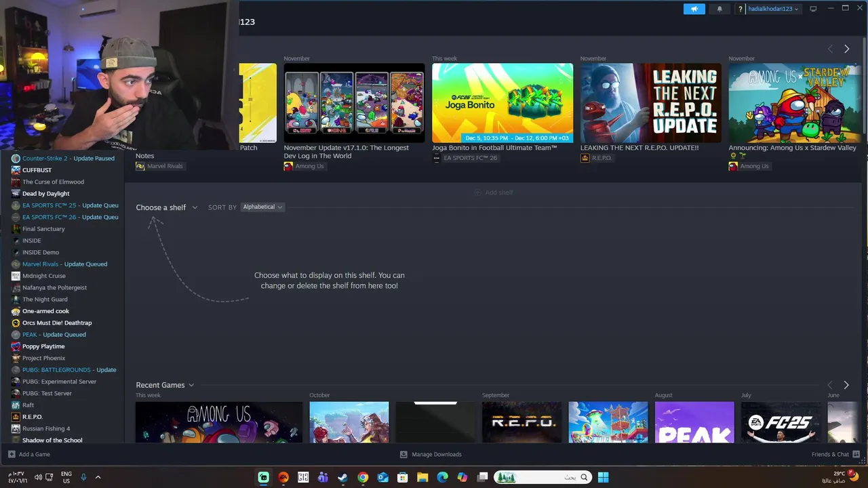Open the Steam announcements megaphone button
This screenshot has width=868, height=488.
[x=694, y=9]
